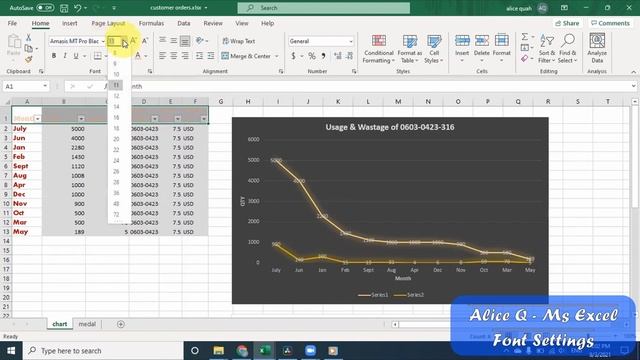This screenshot has height=360, width=640.
Task: Click the AutoSum sigma icon
Action: point(525,37)
